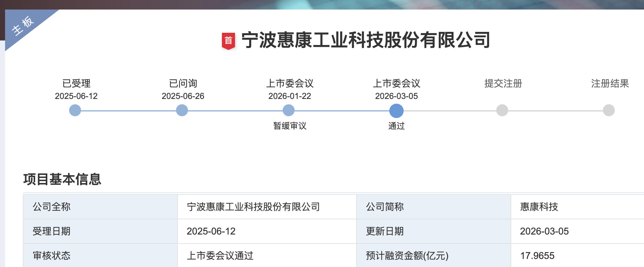The width and height of the screenshot is (644, 267).
Task: Click the highlighted 通过 timeline node
Action: pos(396,111)
